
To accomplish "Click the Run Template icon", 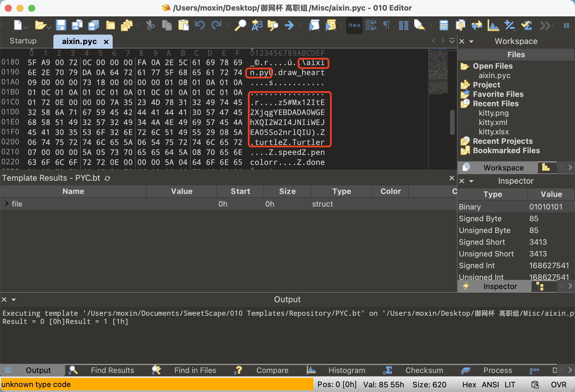I will [x=331, y=26].
